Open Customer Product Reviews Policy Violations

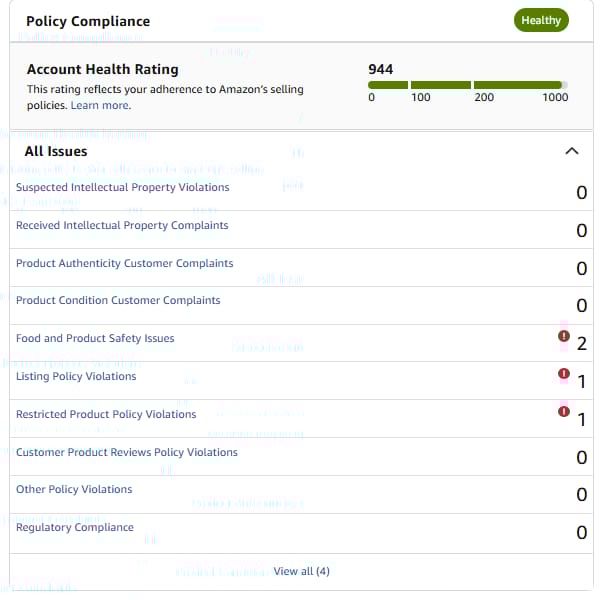pyautogui.click(x=127, y=452)
